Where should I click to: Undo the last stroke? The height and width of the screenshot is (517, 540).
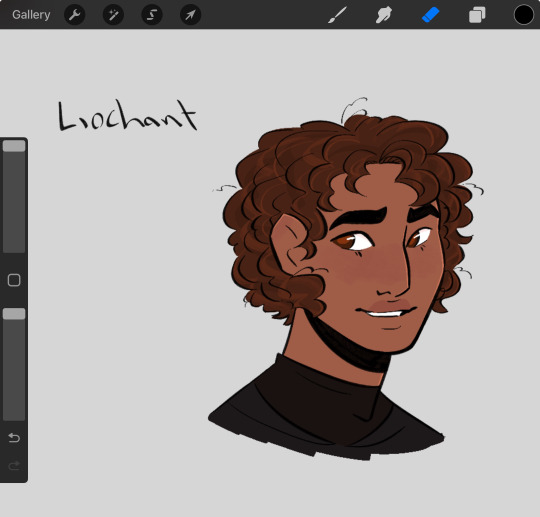pyautogui.click(x=14, y=438)
